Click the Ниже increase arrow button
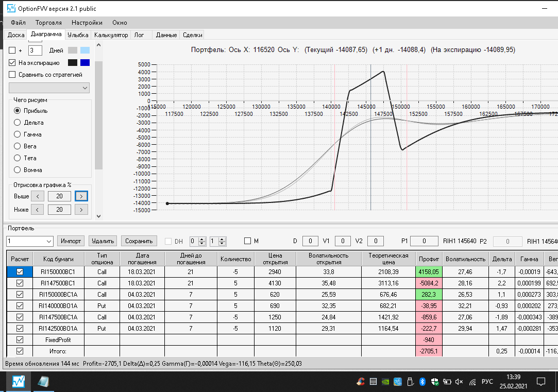 (x=81, y=210)
